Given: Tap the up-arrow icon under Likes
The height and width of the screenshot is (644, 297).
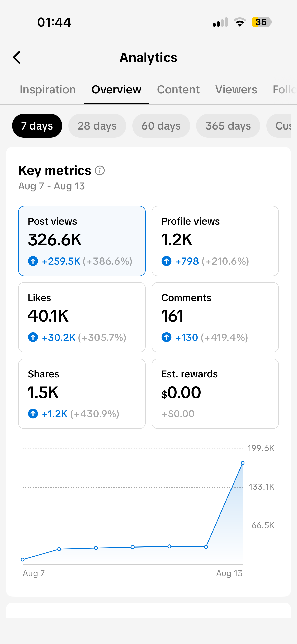Looking at the screenshot, I should (x=33, y=337).
